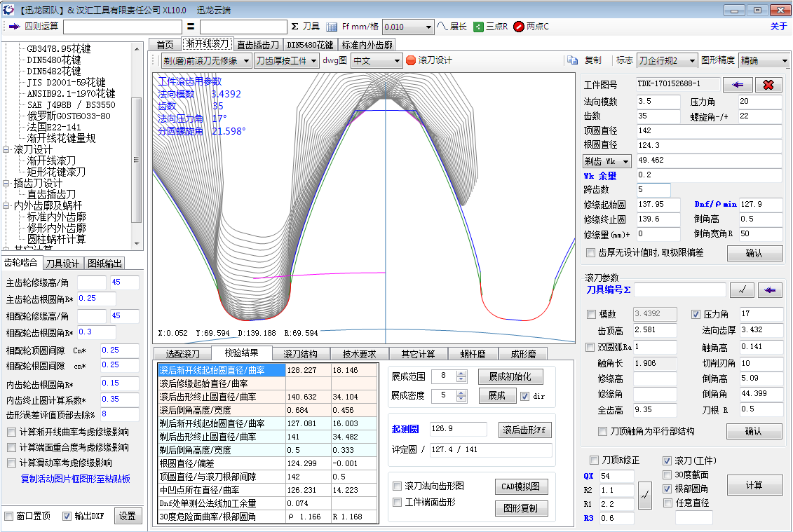
Task: Click the red 滚刀设计 icon
Action: click(411, 61)
